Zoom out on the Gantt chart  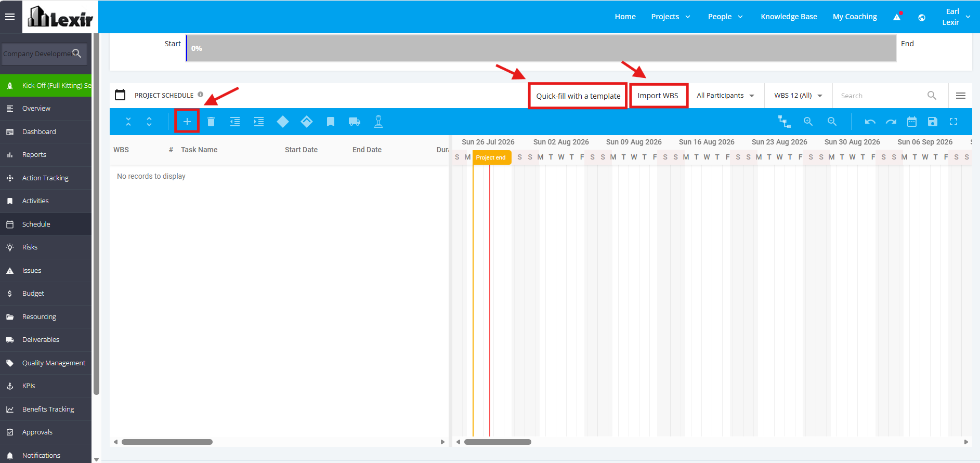click(x=832, y=122)
